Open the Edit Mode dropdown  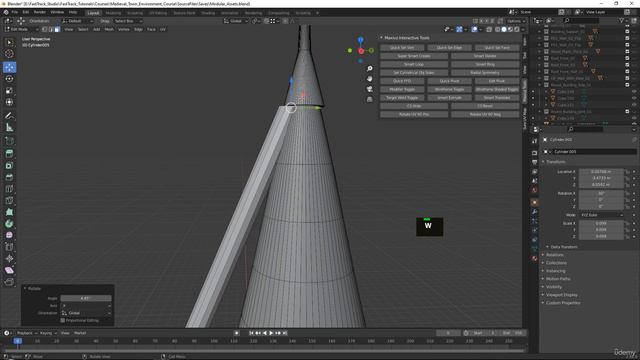tap(22, 29)
